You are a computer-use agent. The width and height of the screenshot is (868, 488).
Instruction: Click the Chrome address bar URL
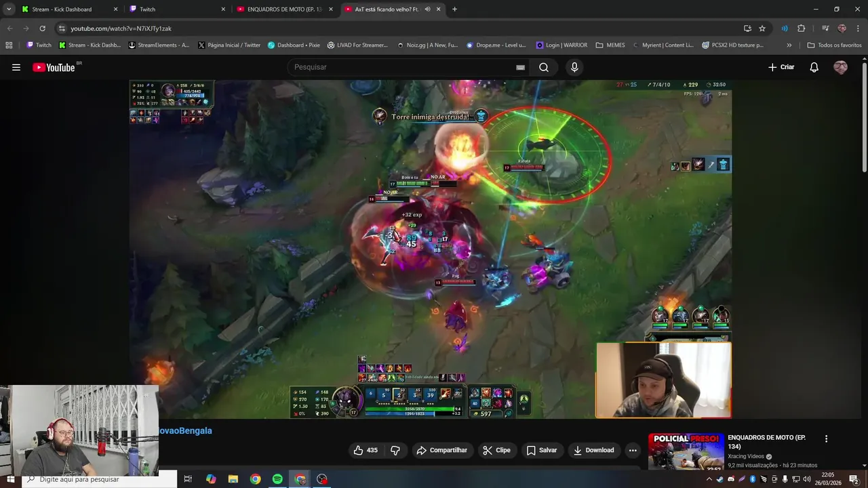(x=121, y=28)
